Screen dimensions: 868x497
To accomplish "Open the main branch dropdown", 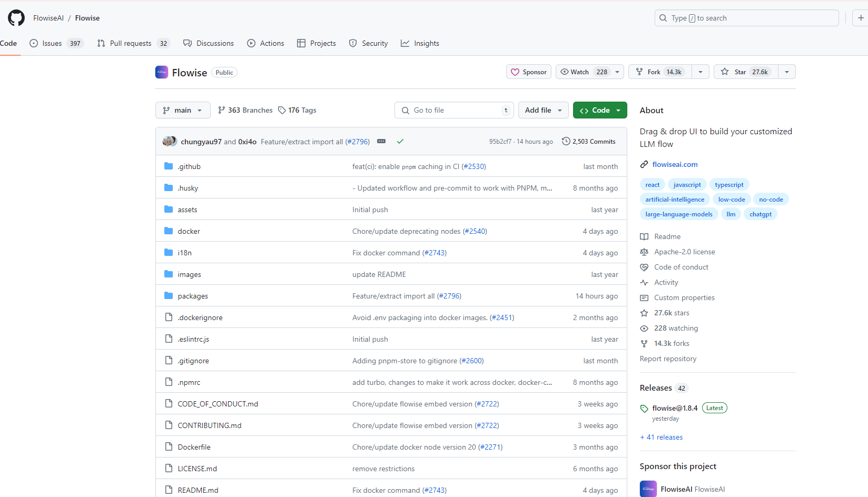I will pyautogui.click(x=183, y=110).
